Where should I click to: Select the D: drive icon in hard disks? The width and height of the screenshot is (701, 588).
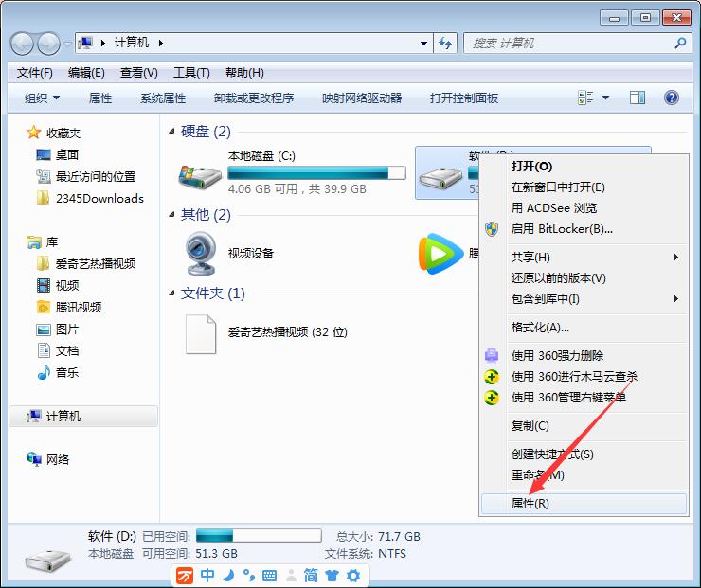pyautogui.click(x=440, y=178)
